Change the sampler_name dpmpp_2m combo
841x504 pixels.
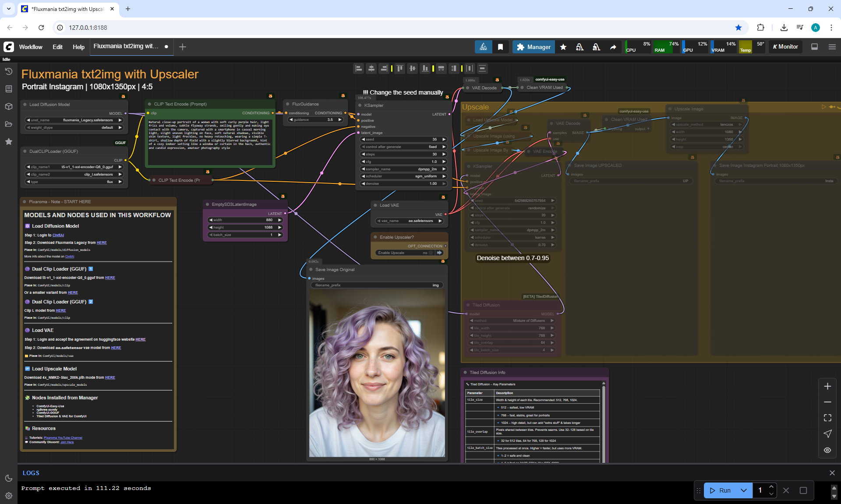403,169
